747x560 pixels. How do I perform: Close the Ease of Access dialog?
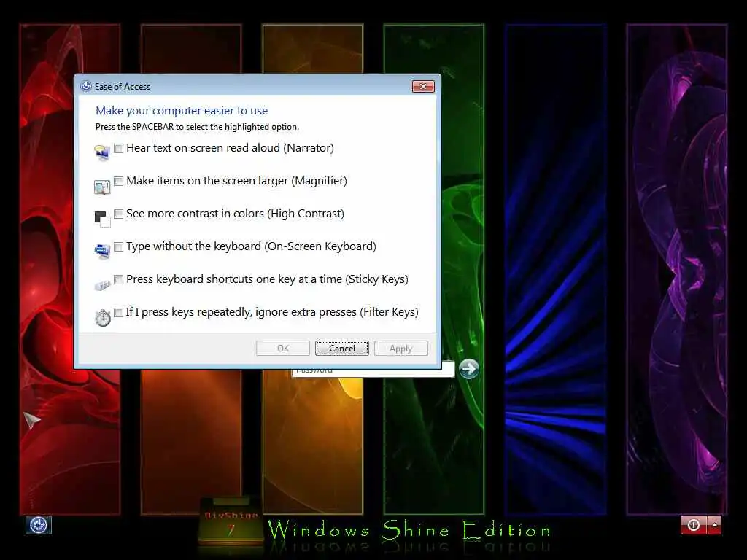pyautogui.click(x=423, y=86)
